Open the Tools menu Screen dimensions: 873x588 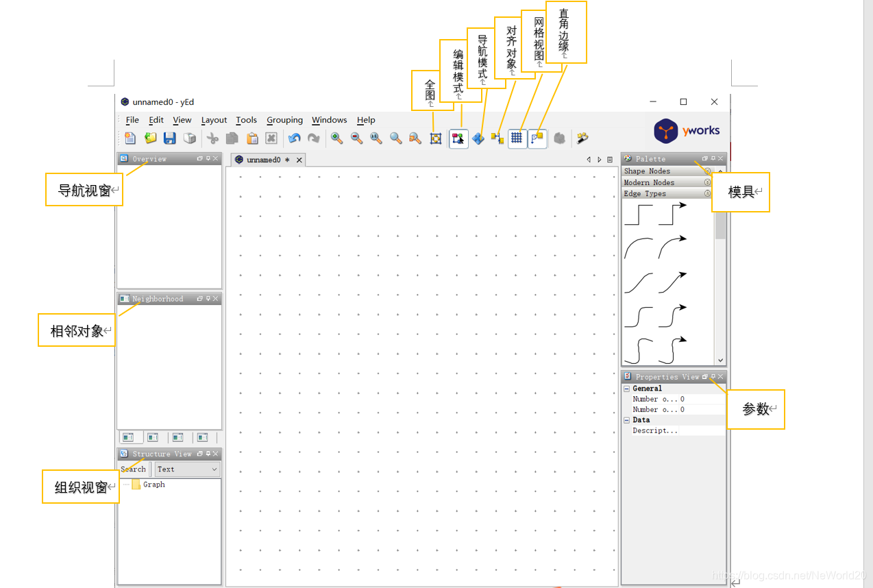pos(247,120)
